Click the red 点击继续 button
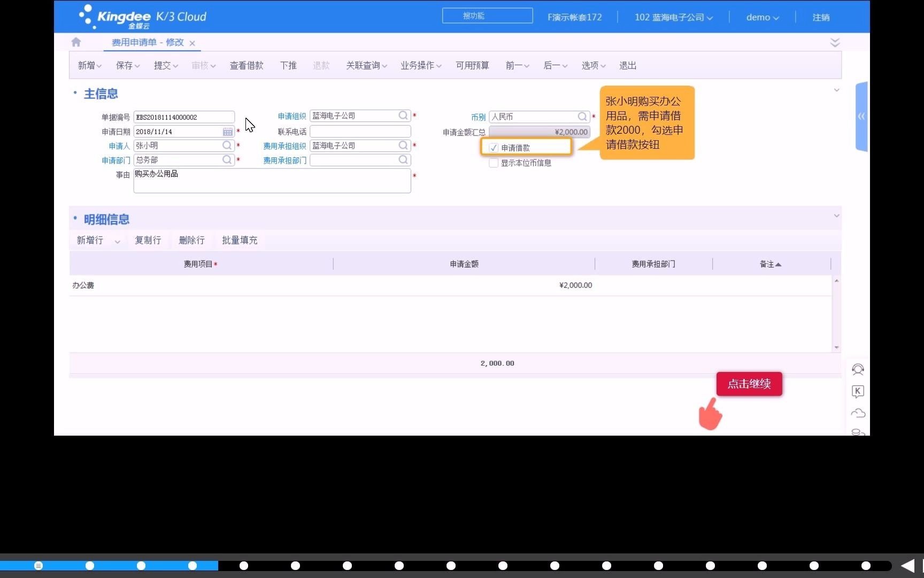Screen dimensions: 924x578 click(749, 384)
